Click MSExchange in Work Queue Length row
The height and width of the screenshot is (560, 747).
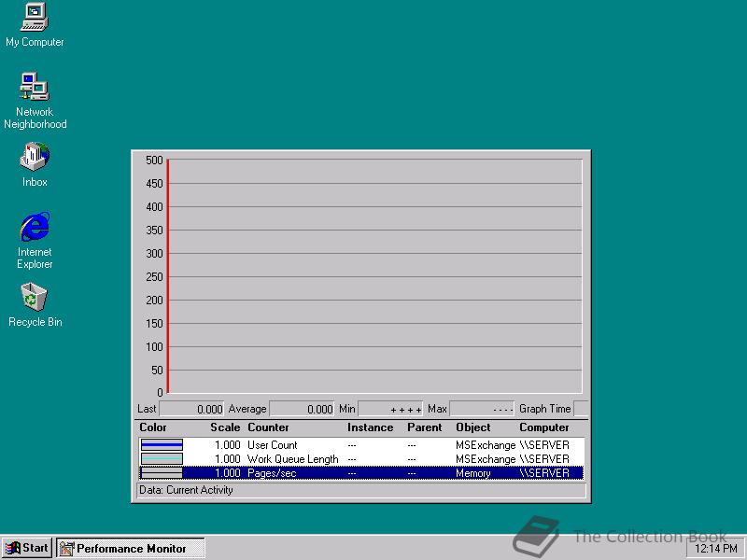[486, 459]
